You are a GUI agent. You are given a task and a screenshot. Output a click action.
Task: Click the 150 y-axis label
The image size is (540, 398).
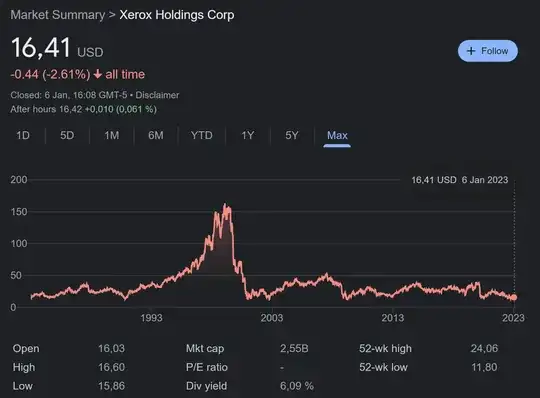tap(19, 212)
